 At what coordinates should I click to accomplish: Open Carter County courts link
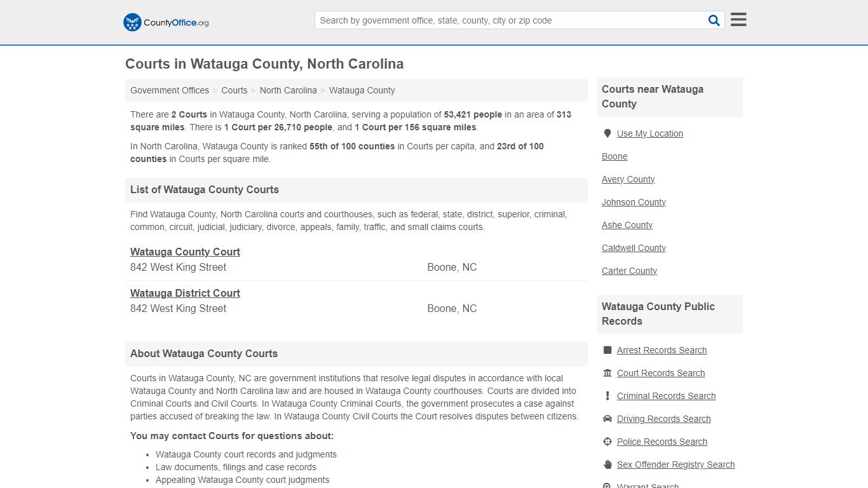point(630,271)
